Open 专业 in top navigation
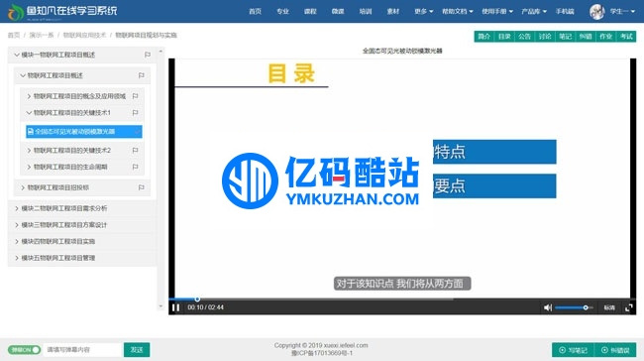644x361 pixels. coord(282,12)
